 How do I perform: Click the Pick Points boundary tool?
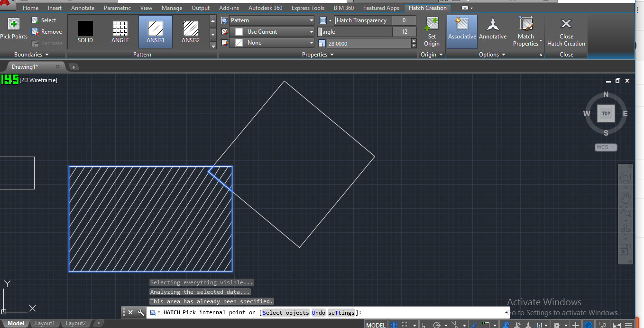(14, 26)
